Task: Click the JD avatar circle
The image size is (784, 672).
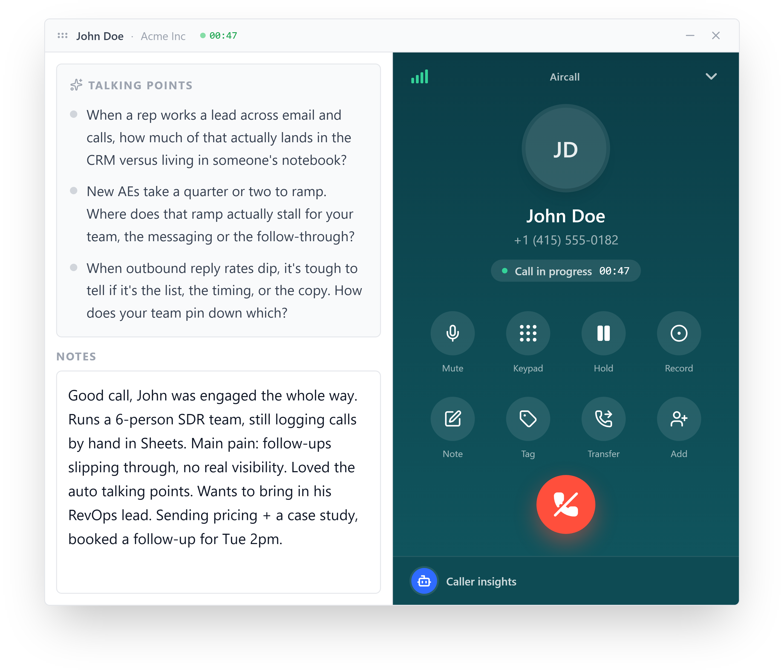Action: coord(566,148)
